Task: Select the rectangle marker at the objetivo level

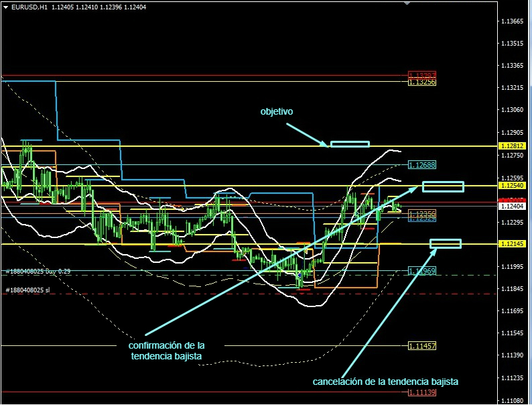Action: 350,143
